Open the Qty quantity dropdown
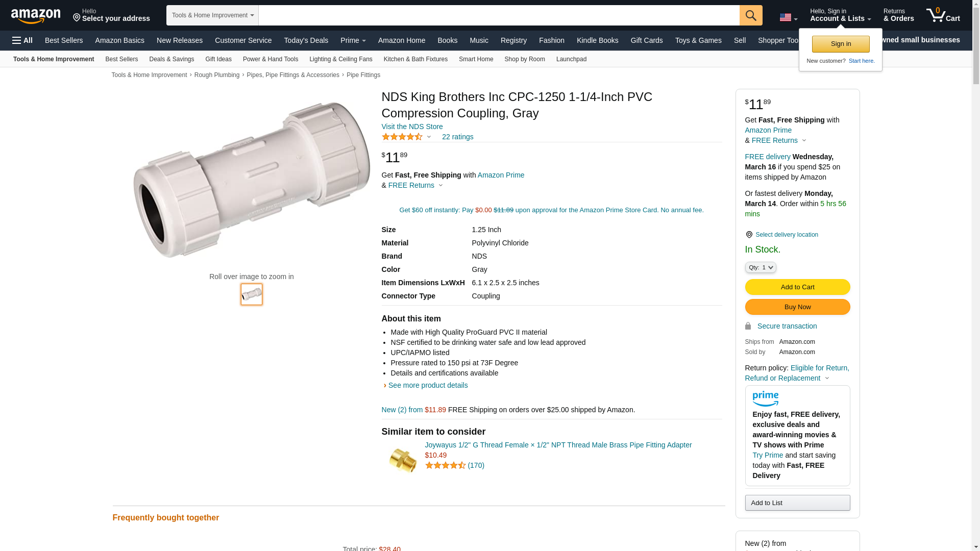980x551 pixels. (x=761, y=267)
